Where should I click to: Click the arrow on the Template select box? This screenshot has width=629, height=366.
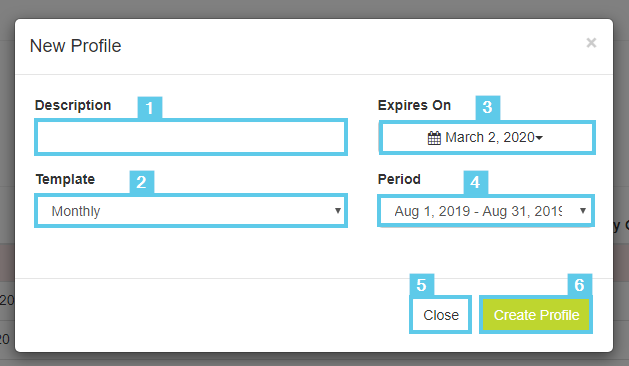pos(338,211)
